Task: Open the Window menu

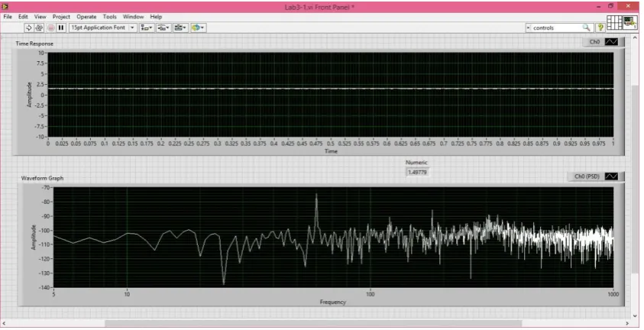Action: click(134, 17)
